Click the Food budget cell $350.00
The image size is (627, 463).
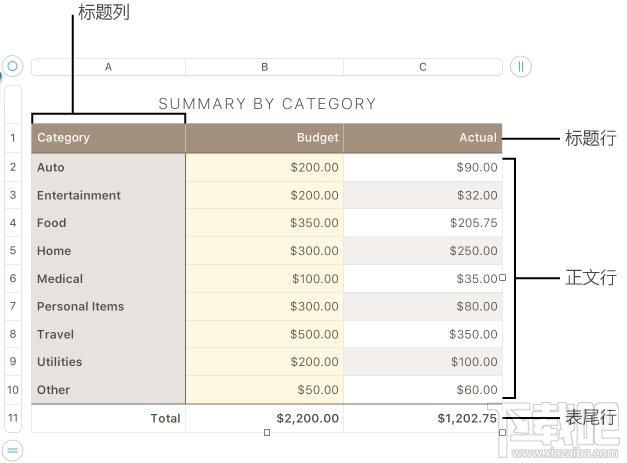(265, 223)
